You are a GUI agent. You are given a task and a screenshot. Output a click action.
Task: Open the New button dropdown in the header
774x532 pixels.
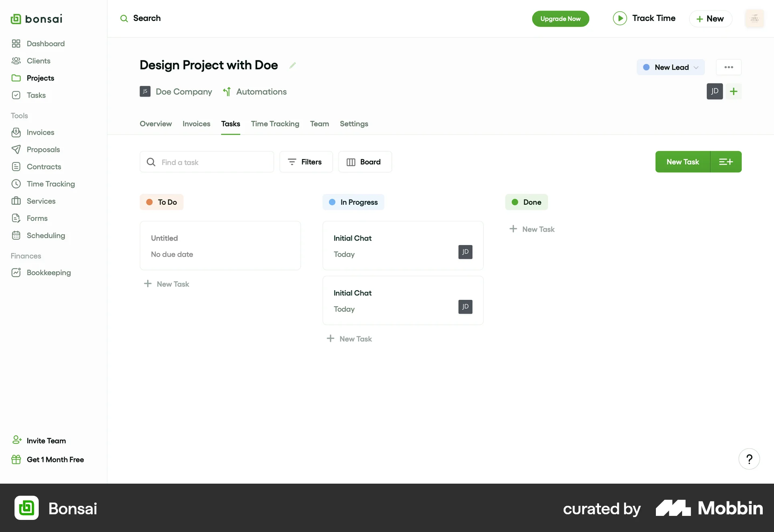(x=711, y=19)
